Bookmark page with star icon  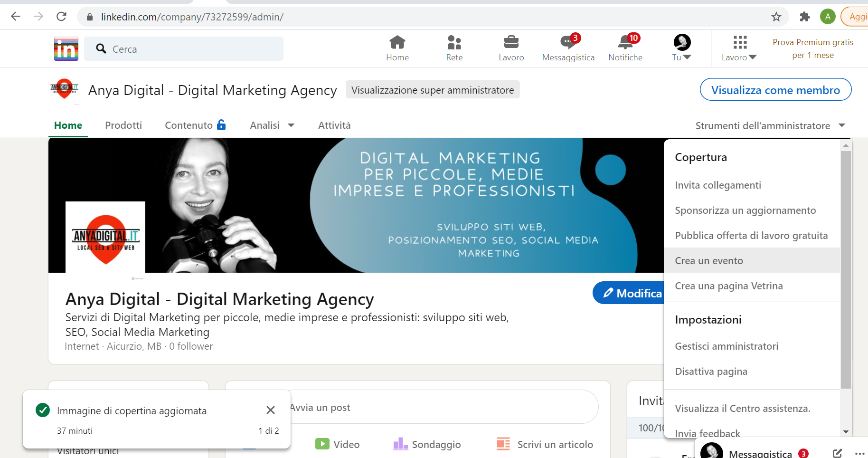pyautogui.click(x=776, y=17)
